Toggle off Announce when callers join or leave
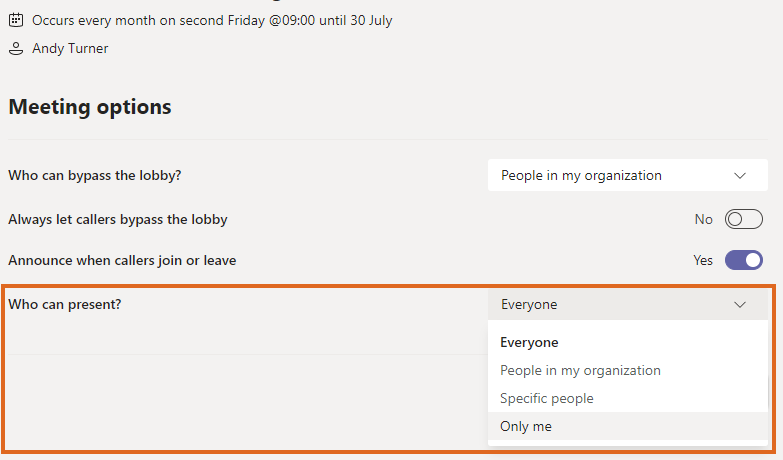 tap(743, 260)
